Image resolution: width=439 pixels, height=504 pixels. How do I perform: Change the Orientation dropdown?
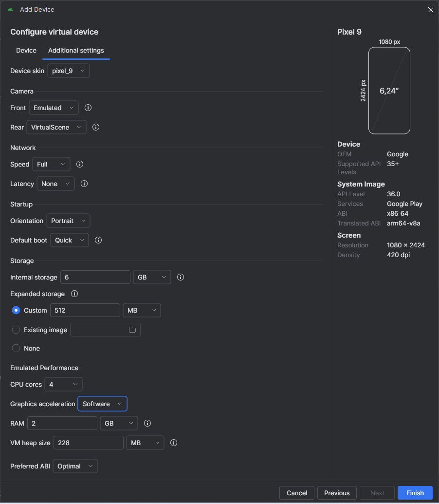(x=68, y=221)
